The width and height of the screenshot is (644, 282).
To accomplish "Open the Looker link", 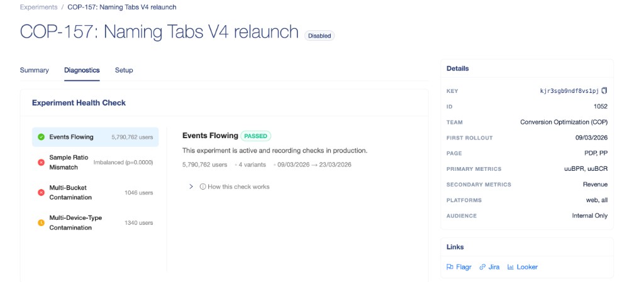I will pyautogui.click(x=527, y=267).
